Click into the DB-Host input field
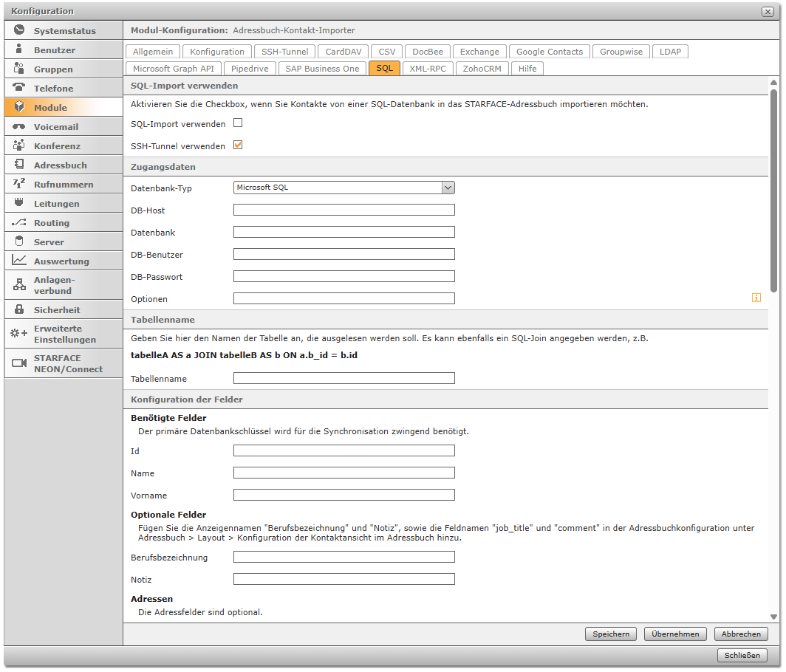Image resolution: width=786 pixels, height=672 pixels. point(344,210)
